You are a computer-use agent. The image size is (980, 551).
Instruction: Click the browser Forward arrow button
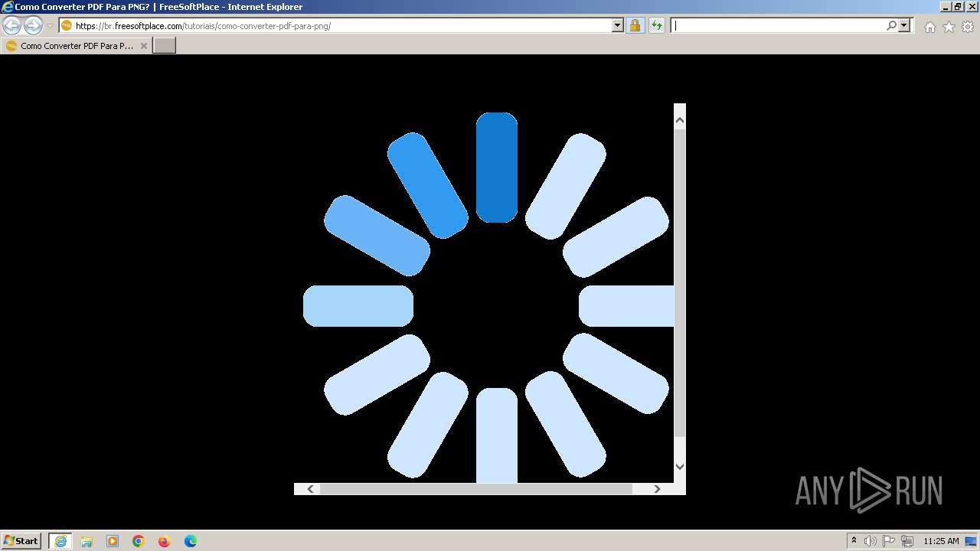[33, 26]
